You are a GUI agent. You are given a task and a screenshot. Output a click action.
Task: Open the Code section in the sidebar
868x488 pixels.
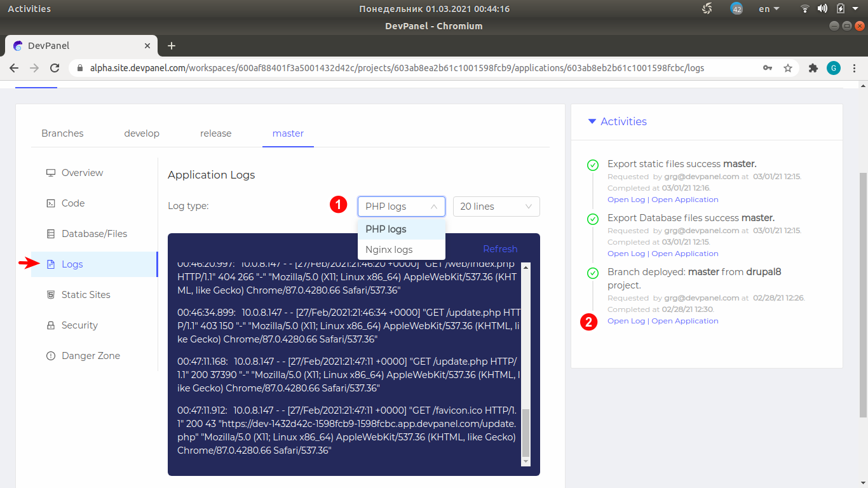(72, 203)
